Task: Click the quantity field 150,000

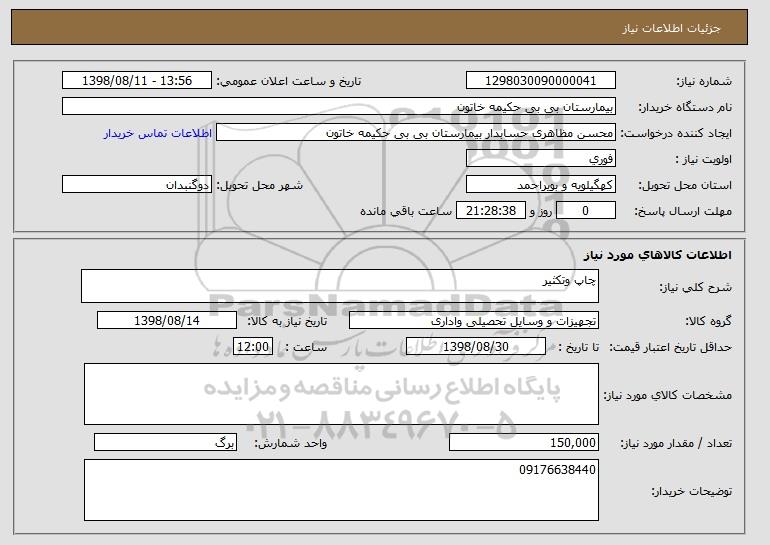Action: pyautogui.click(x=524, y=442)
